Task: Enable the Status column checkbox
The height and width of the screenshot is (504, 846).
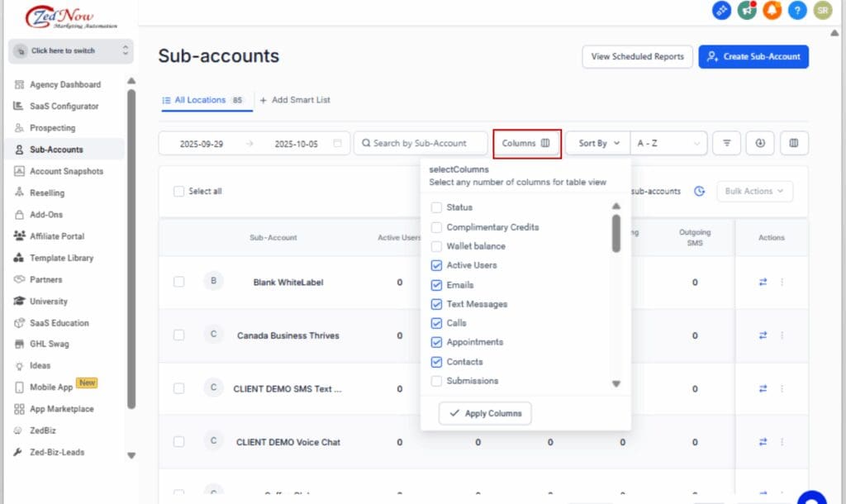Action: (436, 207)
